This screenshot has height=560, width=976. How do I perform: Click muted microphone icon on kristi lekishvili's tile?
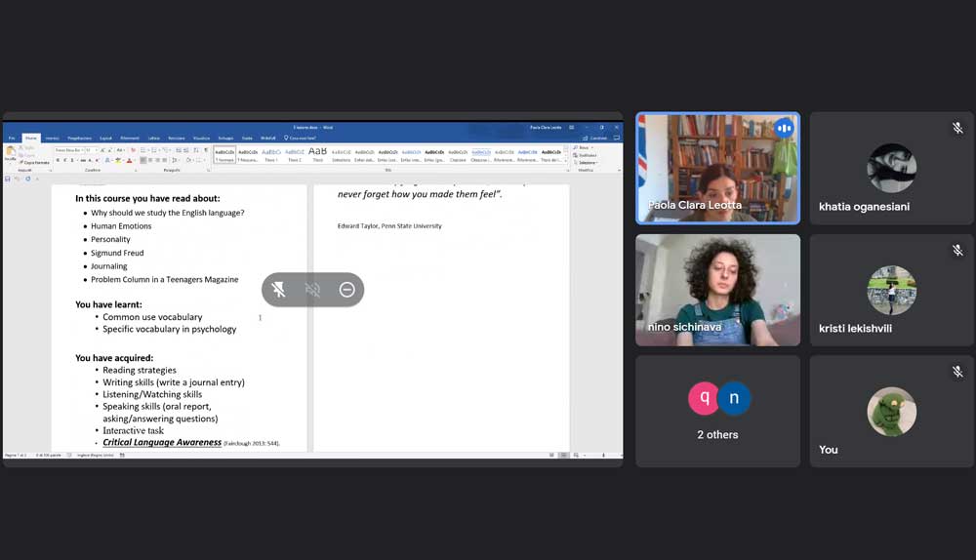957,251
